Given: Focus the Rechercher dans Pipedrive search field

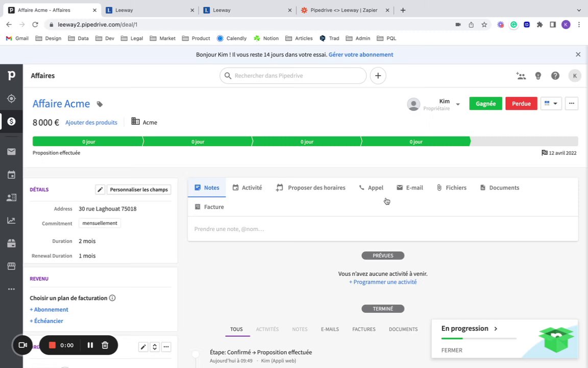Looking at the screenshot, I should pyautogui.click(x=293, y=76).
